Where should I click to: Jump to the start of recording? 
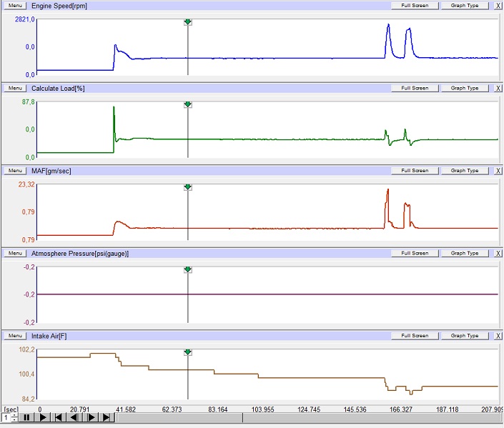(59, 418)
